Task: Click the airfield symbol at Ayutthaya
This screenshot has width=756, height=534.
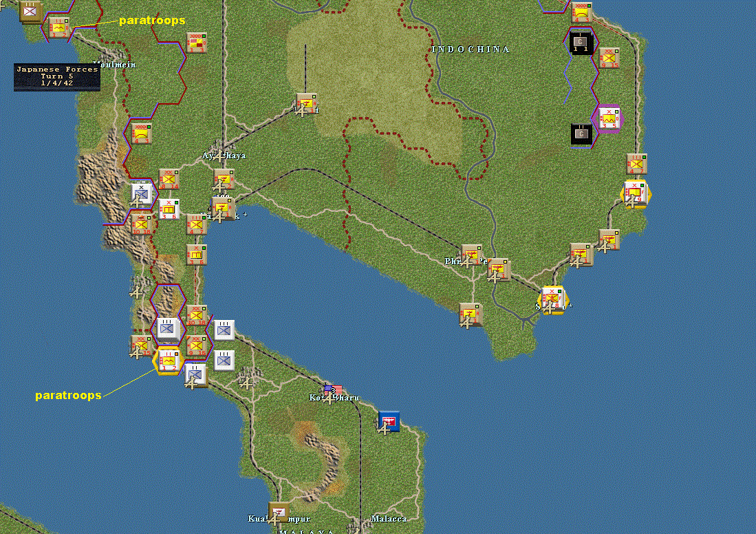Action: [x=220, y=156]
